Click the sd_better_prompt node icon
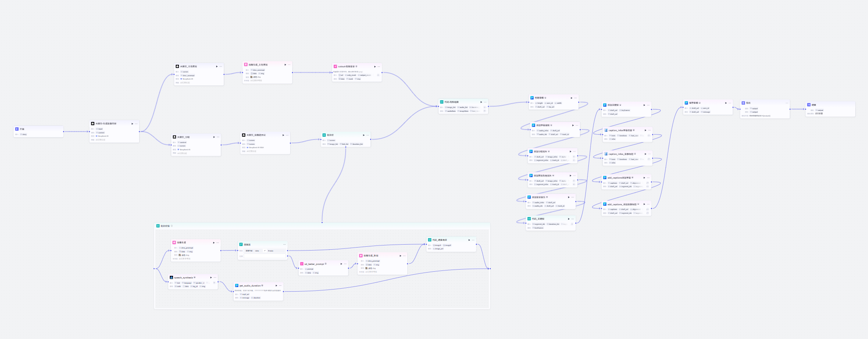The width and height of the screenshot is (868, 339). tap(302, 264)
